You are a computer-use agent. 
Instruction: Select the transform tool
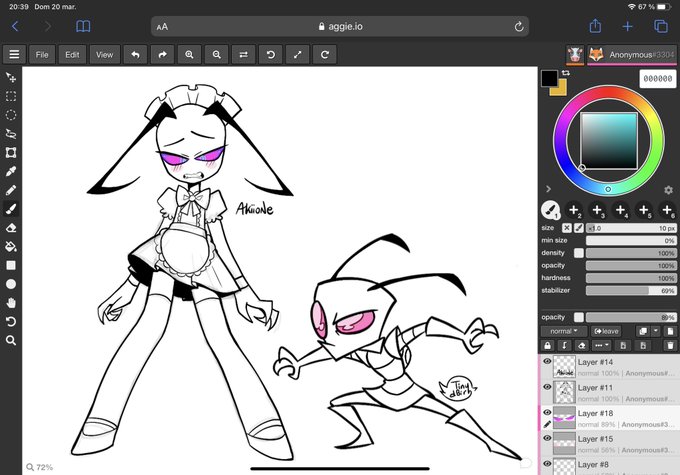pos(11,152)
